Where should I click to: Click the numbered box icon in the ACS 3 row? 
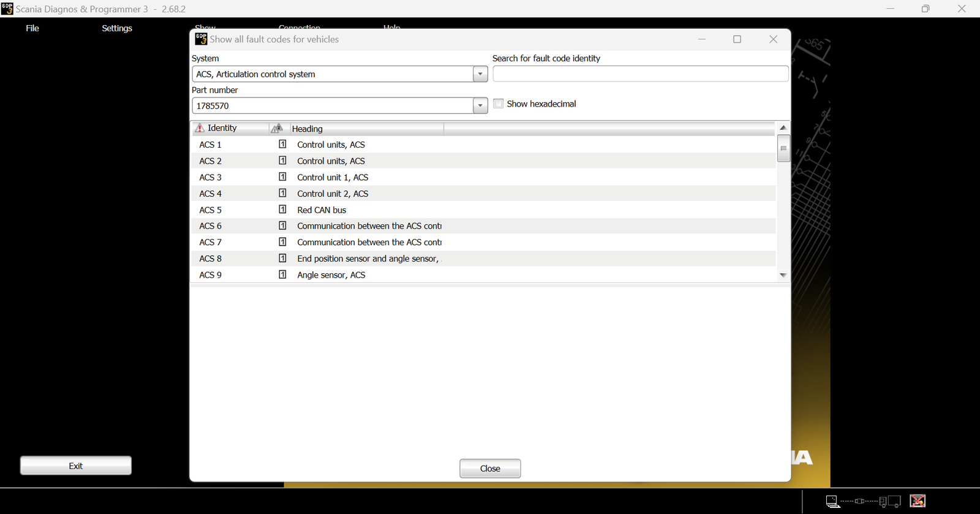[282, 176]
